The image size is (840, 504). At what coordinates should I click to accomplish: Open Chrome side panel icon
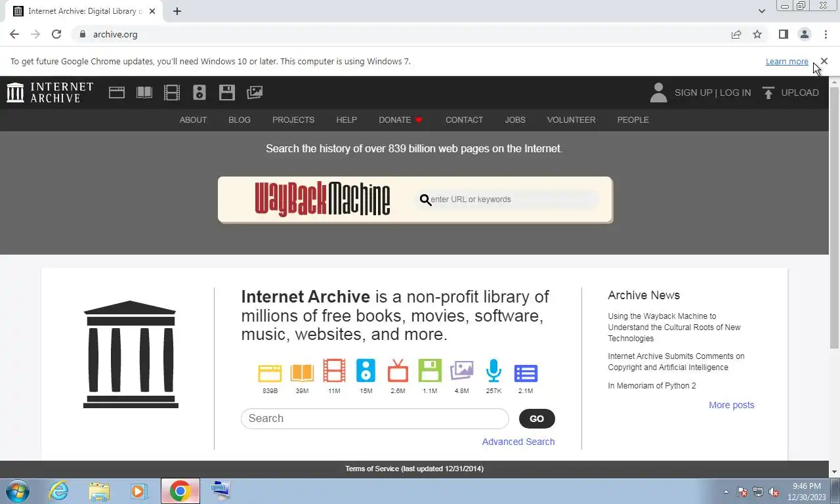coord(783,34)
